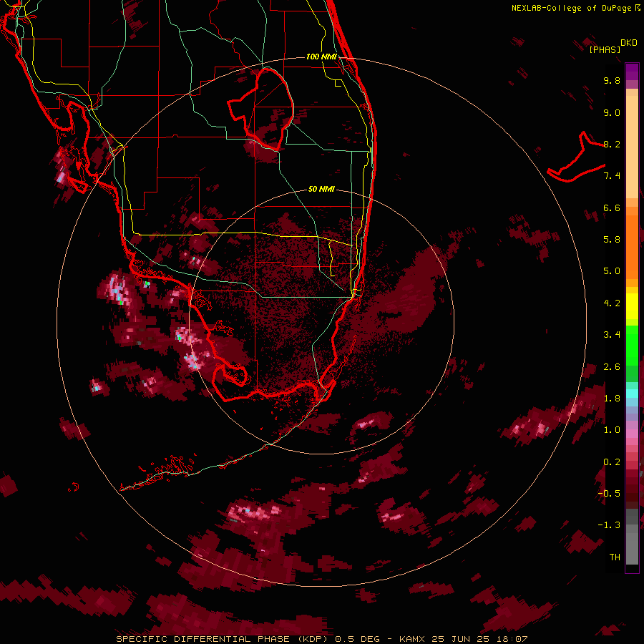Click the 9.8 value on color scale
644x644 pixels.
tap(612, 80)
